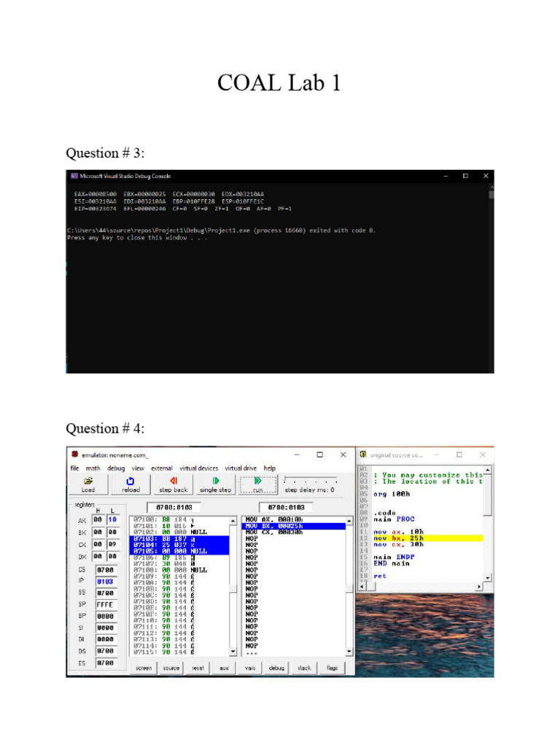Maximize the Debug Console window
This screenshot has width=560, height=747.
[465, 176]
